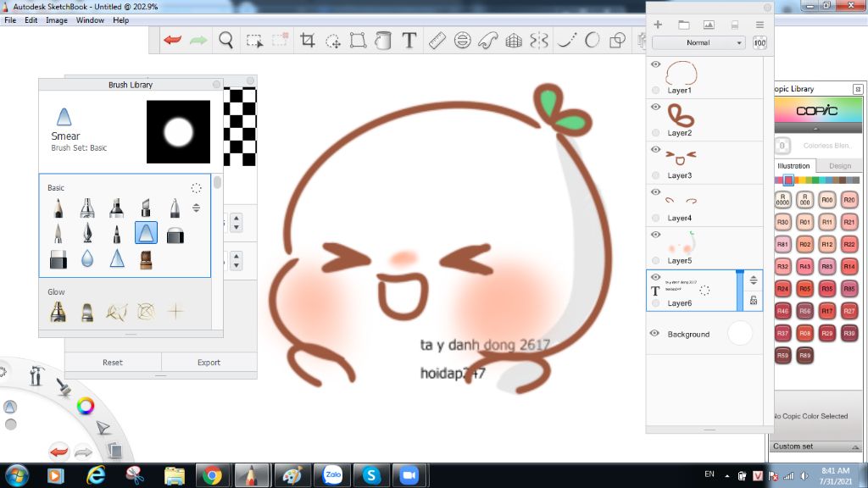Hide Layer5 using its eye icon
Screen dimensions: 868x488
point(655,235)
